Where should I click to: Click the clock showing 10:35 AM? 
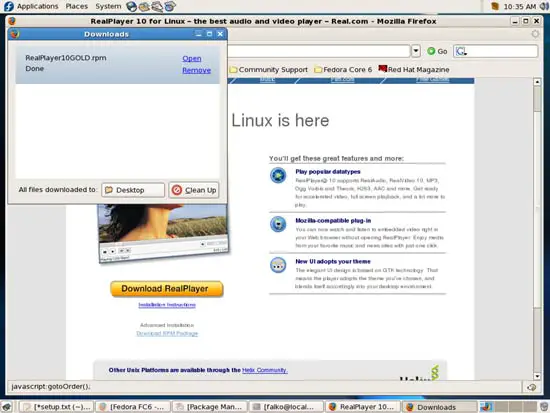pyautogui.click(x=519, y=7)
